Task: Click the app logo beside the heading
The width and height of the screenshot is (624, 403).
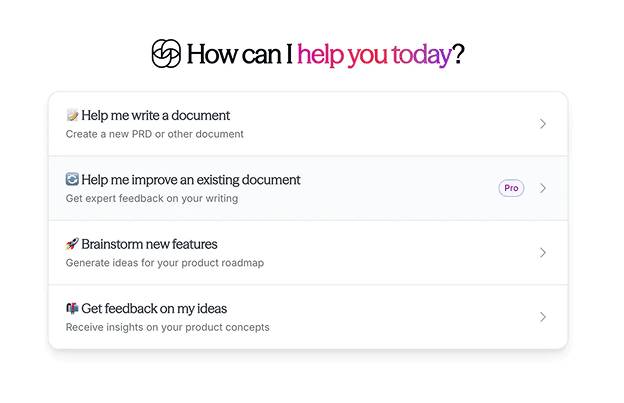Action: (166, 54)
